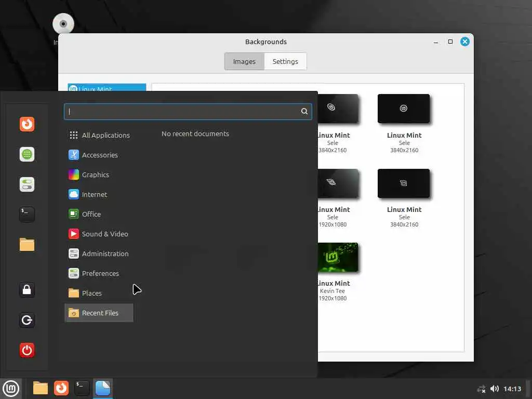Open Terminal from the bottom panel
Image resolution: width=532 pixels, height=399 pixels.
click(82, 388)
